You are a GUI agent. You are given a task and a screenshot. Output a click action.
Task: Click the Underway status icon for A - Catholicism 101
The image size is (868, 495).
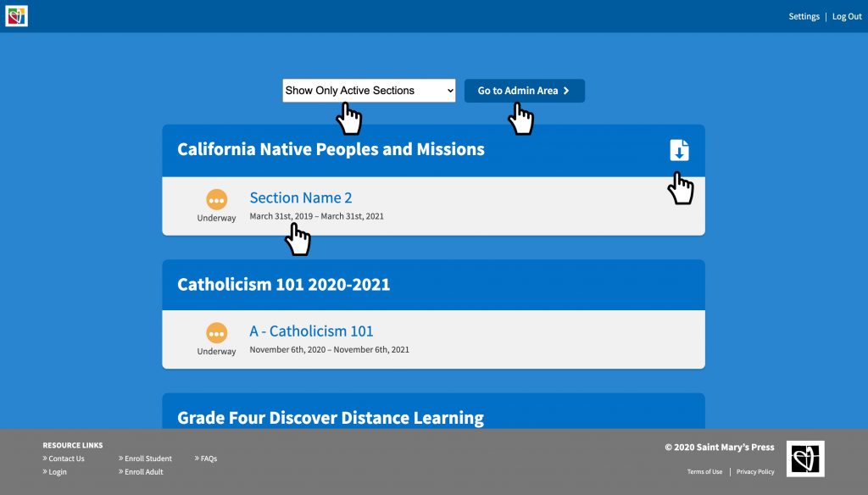(x=216, y=333)
